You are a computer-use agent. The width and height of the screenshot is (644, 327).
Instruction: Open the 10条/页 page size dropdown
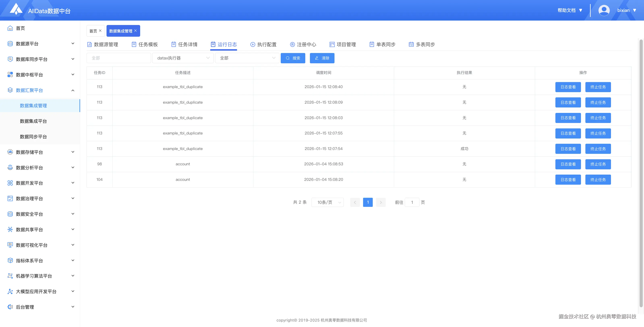pos(327,202)
